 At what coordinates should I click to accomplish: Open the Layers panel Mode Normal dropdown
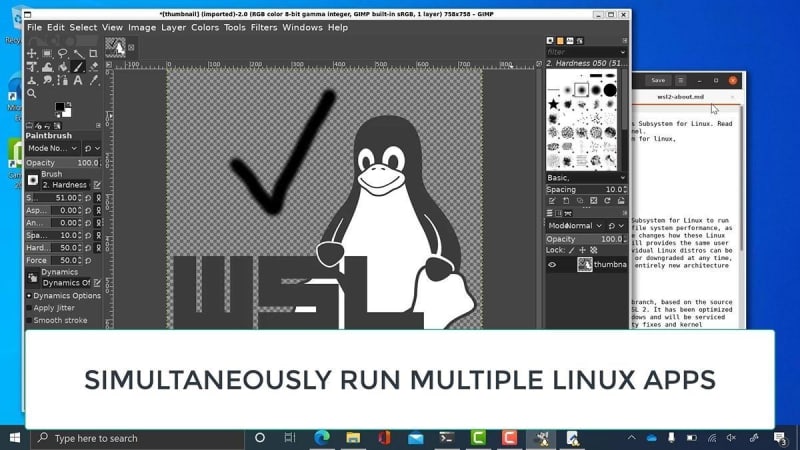click(575, 226)
